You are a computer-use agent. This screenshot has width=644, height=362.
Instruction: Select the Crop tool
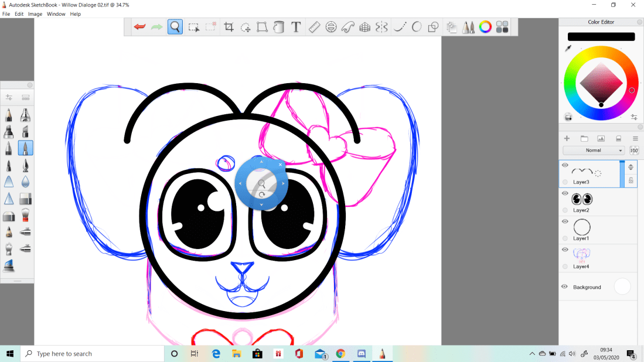(x=229, y=27)
